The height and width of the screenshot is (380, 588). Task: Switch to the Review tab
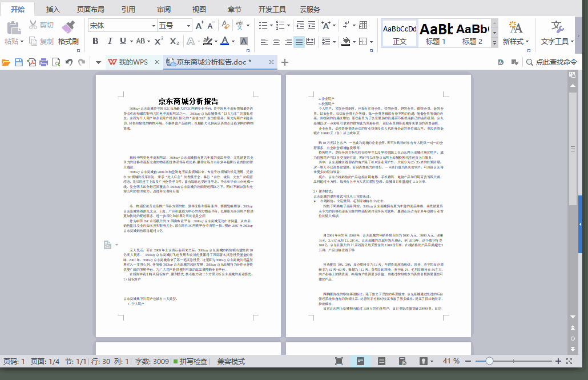tap(164, 9)
